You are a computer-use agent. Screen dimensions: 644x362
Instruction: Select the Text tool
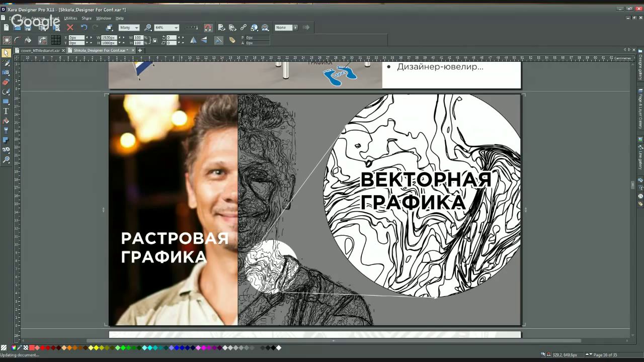coord(6,111)
